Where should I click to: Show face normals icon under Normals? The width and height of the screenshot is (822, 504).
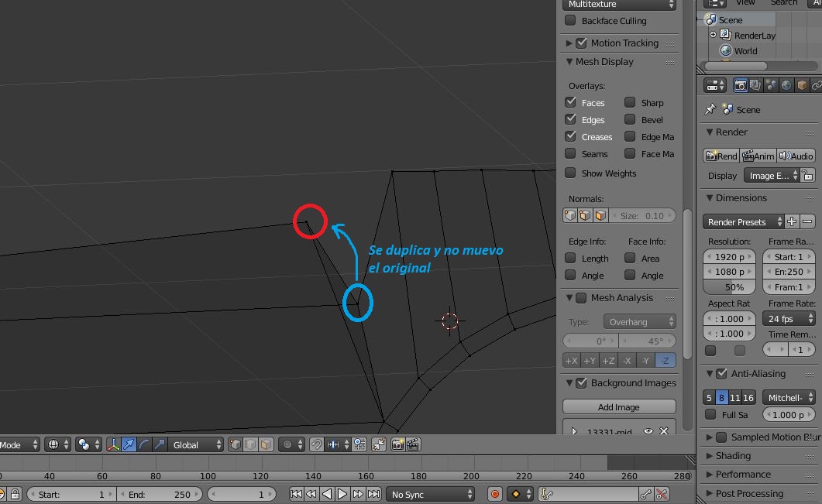click(600, 215)
